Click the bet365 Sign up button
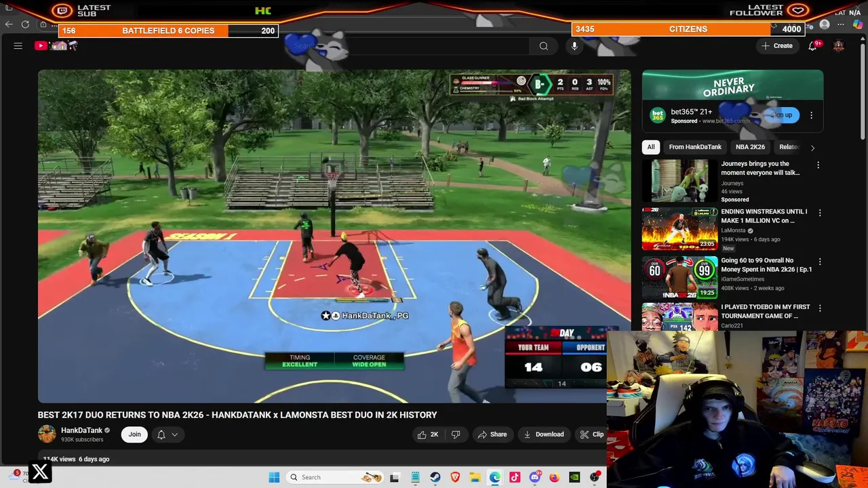The width and height of the screenshot is (868, 488). (x=781, y=115)
